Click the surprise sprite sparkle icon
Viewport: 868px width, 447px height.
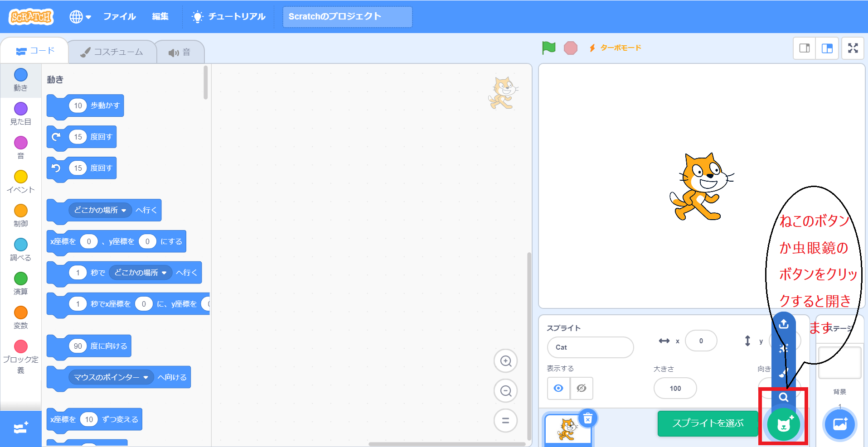784,348
